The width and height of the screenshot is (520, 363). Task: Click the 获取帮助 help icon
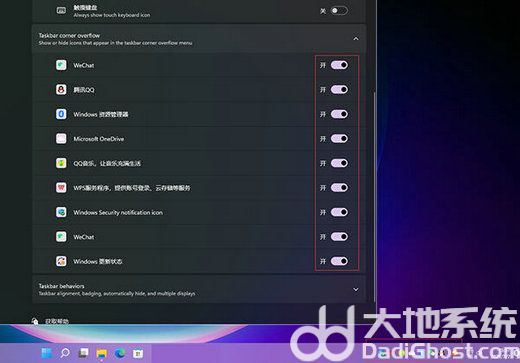[x=35, y=321]
